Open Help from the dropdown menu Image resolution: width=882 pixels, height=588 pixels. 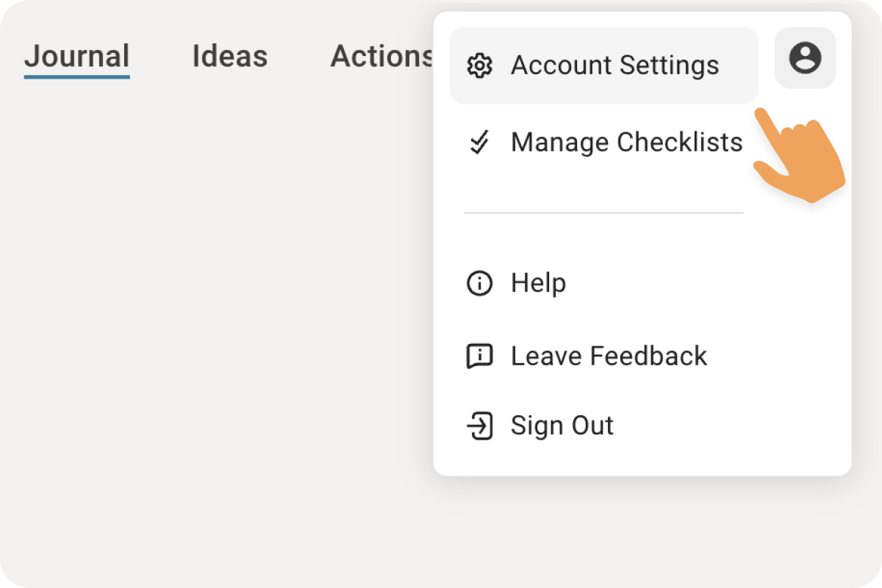603,283
